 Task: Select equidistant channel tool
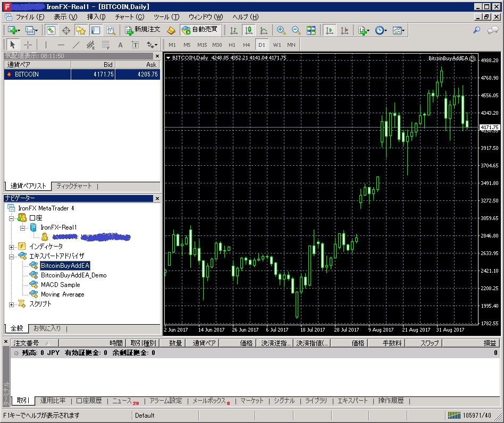(x=90, y=45)
